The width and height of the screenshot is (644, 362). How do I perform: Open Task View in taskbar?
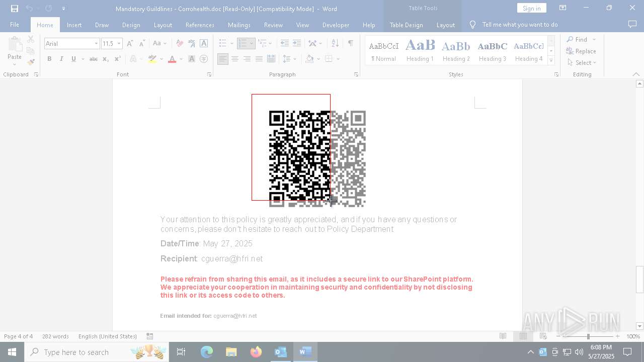tap(181, 352)
